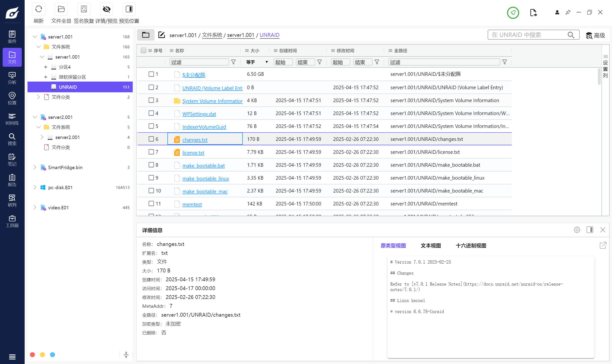Click the pin window icon
Screen dimensions: 612x364
tap(568, 12)
